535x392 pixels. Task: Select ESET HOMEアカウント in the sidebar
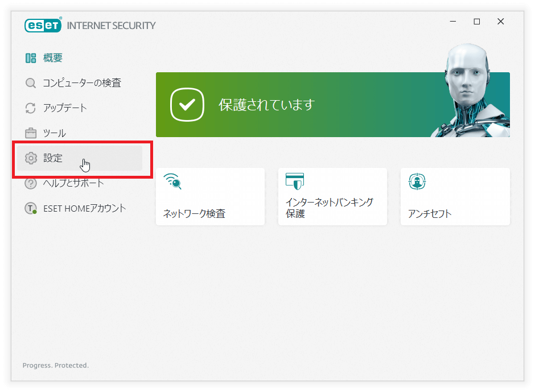click(x=84, y=208)
